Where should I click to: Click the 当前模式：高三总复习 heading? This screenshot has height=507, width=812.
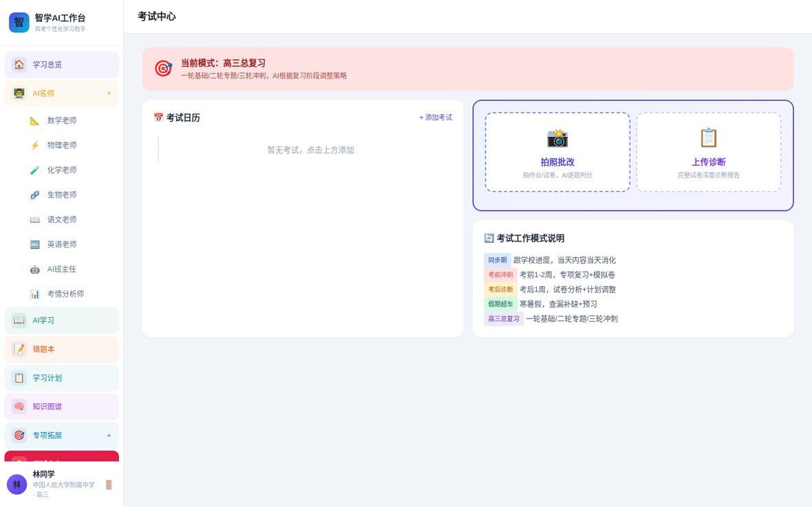pyautogui.click(x=223, y=63)
